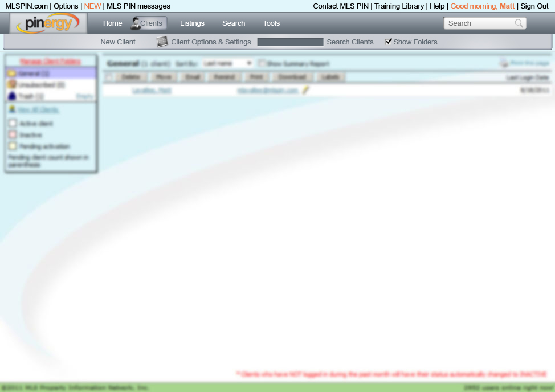Click the Print button in the client toolbar

[256, 77]
